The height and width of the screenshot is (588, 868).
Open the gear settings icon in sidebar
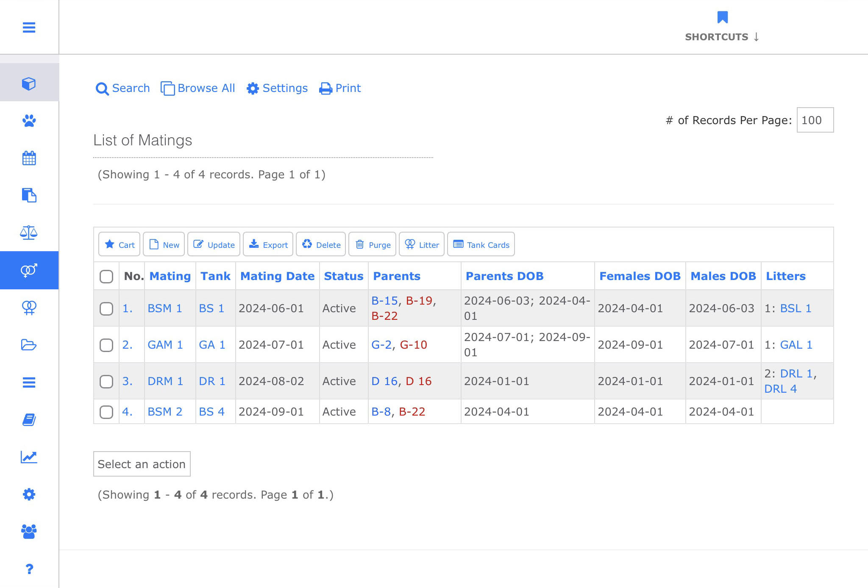(29, 494)
